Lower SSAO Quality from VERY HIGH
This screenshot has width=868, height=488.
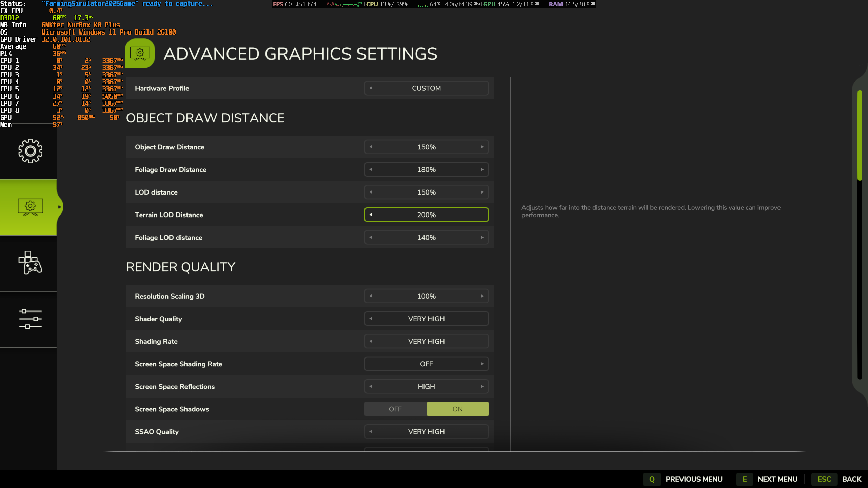371,432
